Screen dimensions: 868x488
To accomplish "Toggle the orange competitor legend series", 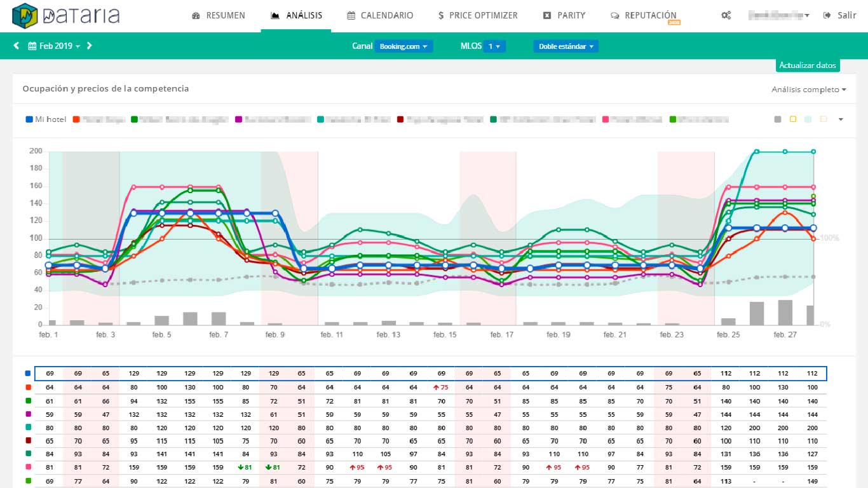I will tap(98, 119).
